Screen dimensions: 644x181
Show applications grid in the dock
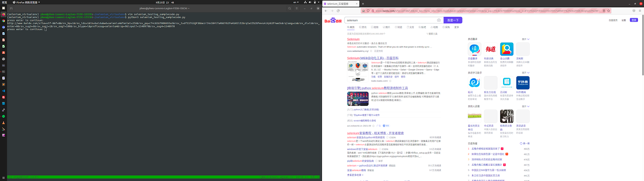4,177
